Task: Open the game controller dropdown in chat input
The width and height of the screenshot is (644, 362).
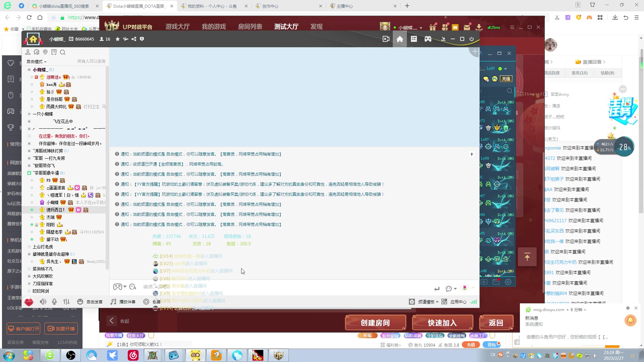Action: 120,287
